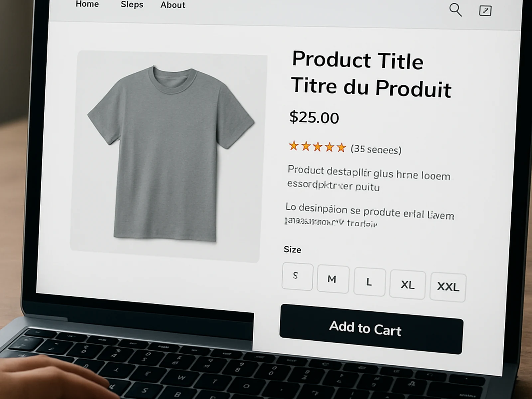Screen dimensions: 532x399
Task: Open the search magnifier icon
Action: 456,10
